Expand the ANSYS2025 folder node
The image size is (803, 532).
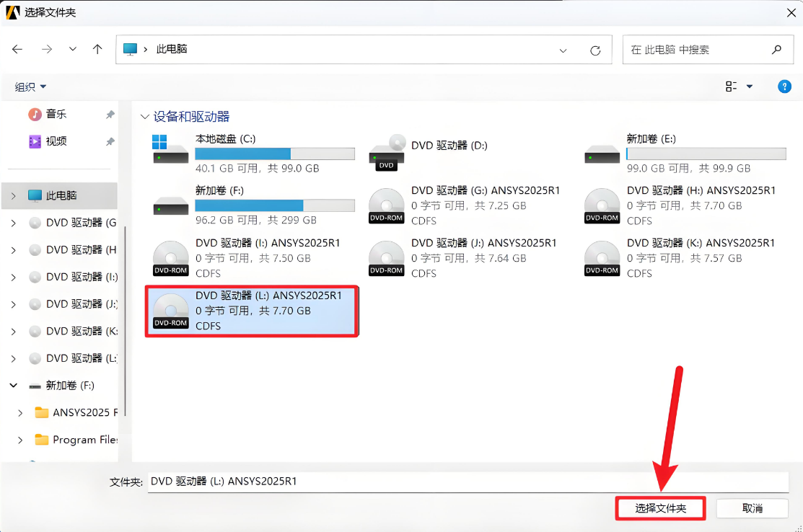20,413
